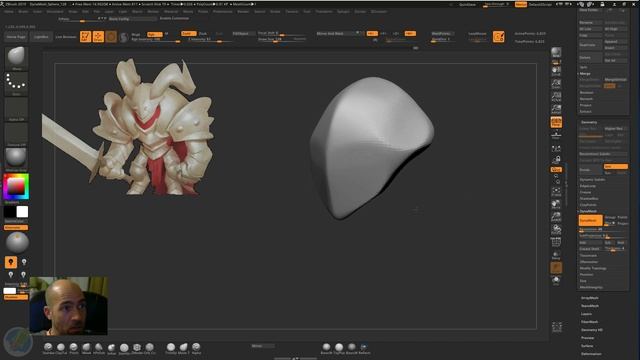Open the Brush menu
This screenshot has height=360, width=640.
[23, 11]
